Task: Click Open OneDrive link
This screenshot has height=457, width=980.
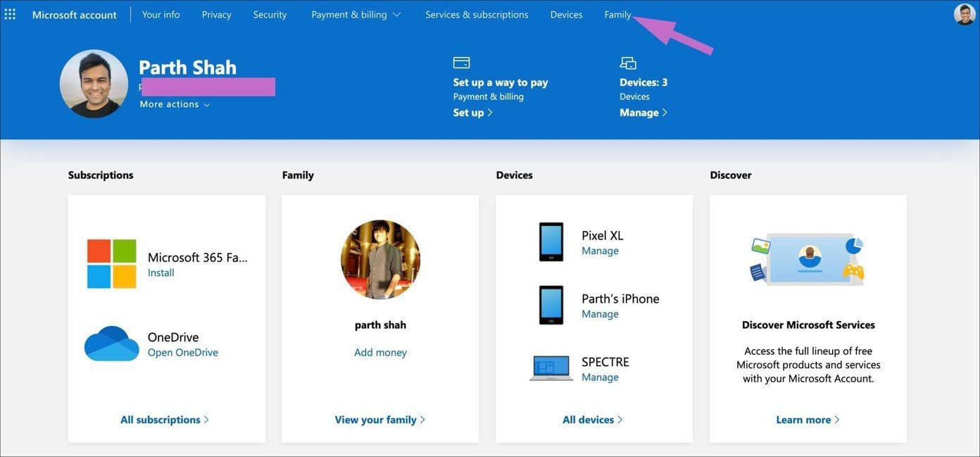Action: point(183,352)
